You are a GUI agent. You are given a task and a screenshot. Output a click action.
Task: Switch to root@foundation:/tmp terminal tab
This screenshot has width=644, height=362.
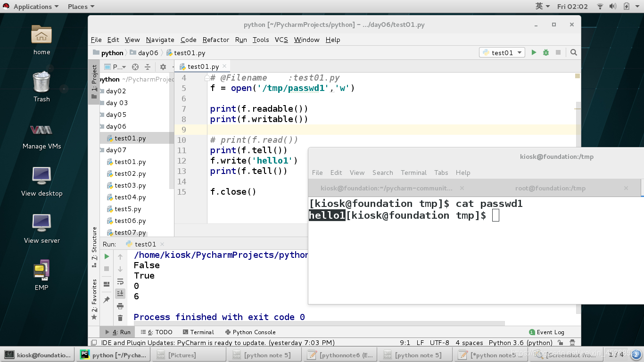click(x=551, y=188)
